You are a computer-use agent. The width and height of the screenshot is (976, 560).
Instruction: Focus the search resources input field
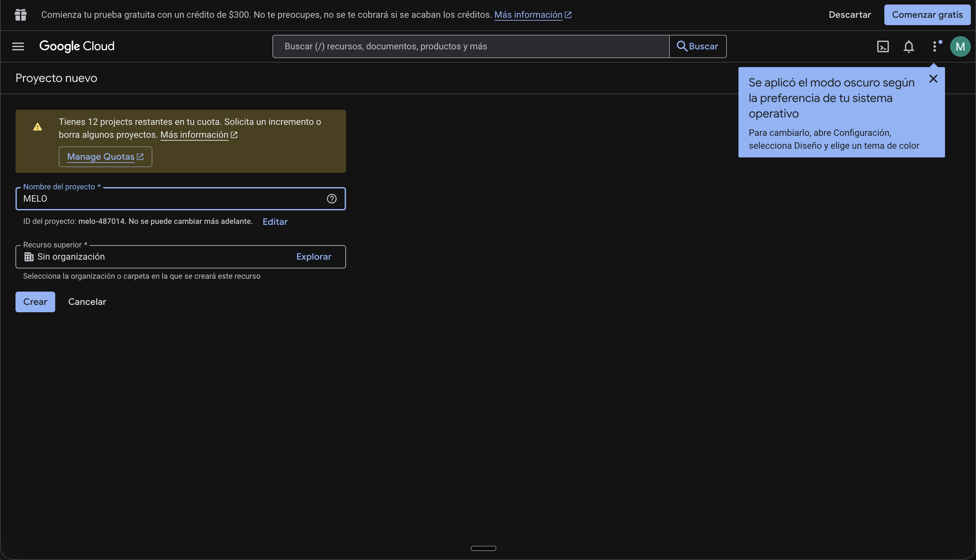[x=470, y=46]
